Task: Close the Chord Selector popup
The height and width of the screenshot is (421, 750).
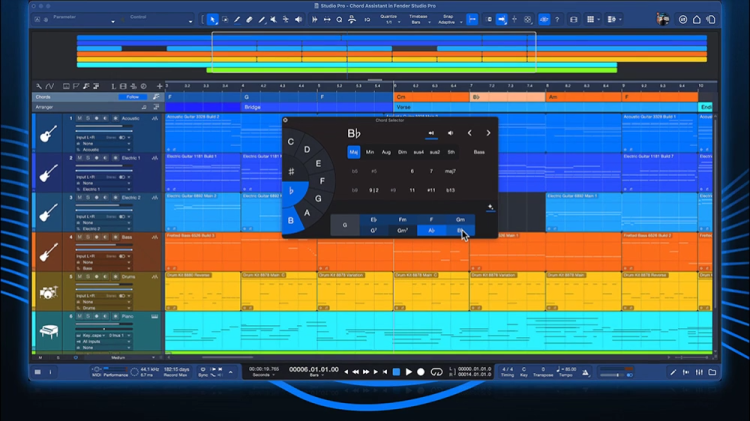Action: pos(286,121)
